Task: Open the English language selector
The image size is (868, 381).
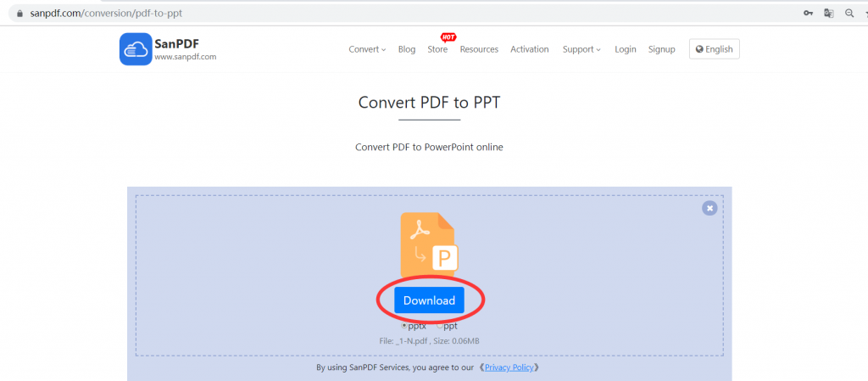Action: [x=714, y=48]
